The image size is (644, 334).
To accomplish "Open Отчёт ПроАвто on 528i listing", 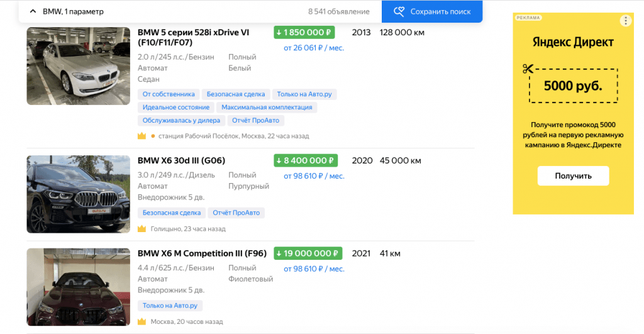I will tap(255, 120).
